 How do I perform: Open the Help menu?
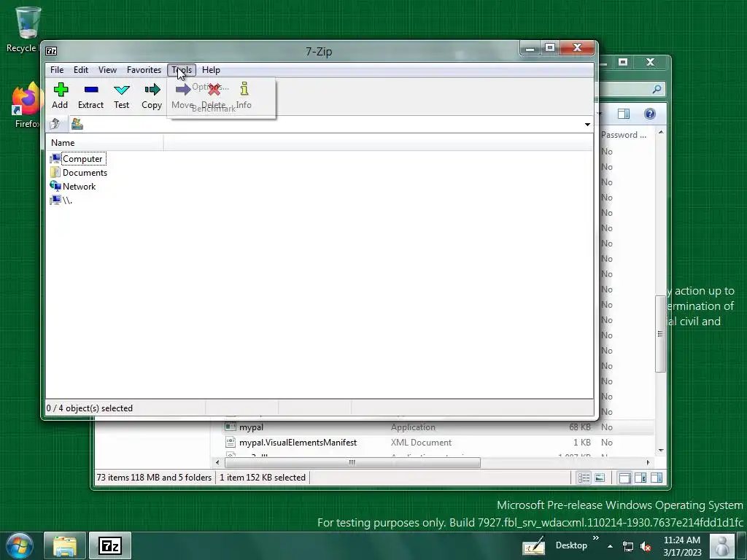(211, 70)
